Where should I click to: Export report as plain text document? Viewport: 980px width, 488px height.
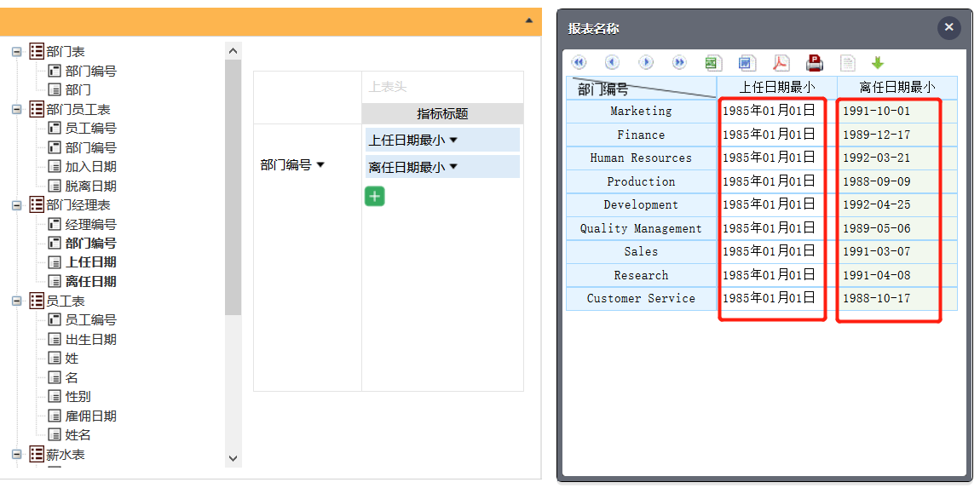848,62
